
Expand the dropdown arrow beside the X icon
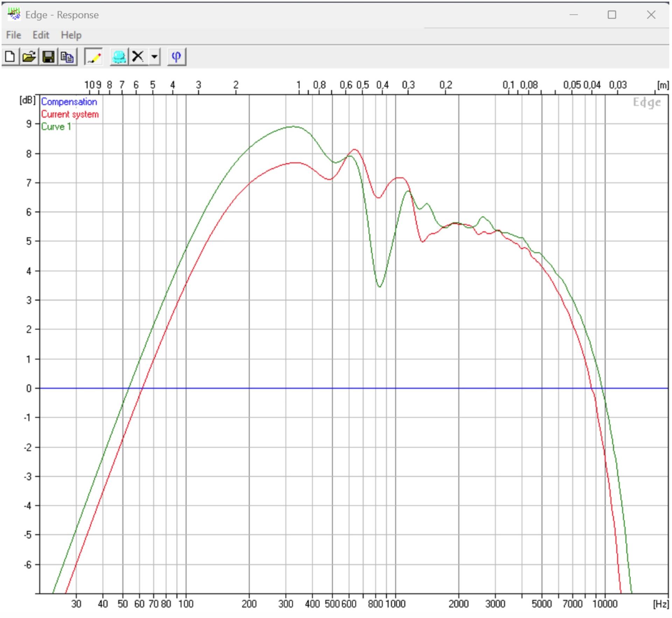154,56
